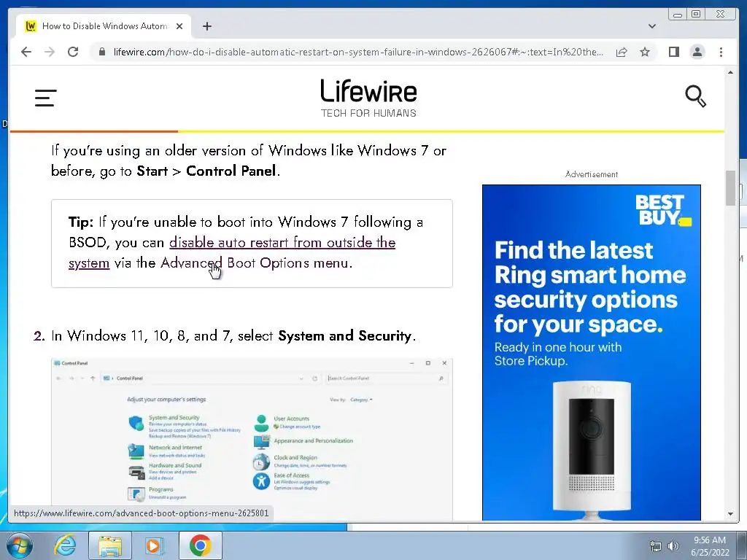The height and width of the screenshot is (560, 747).
Task: Open a new tab with plus button
Action: point(206,26)
